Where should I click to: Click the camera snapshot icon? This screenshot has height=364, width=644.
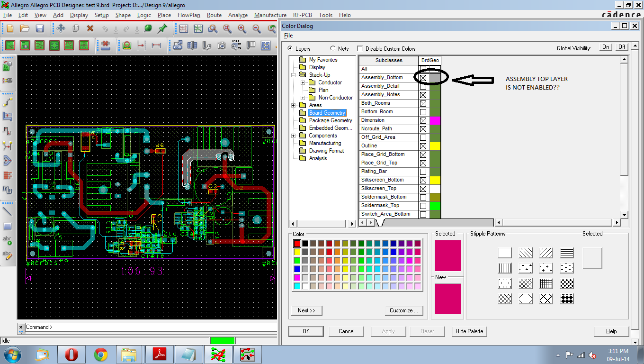coord(222,45)
